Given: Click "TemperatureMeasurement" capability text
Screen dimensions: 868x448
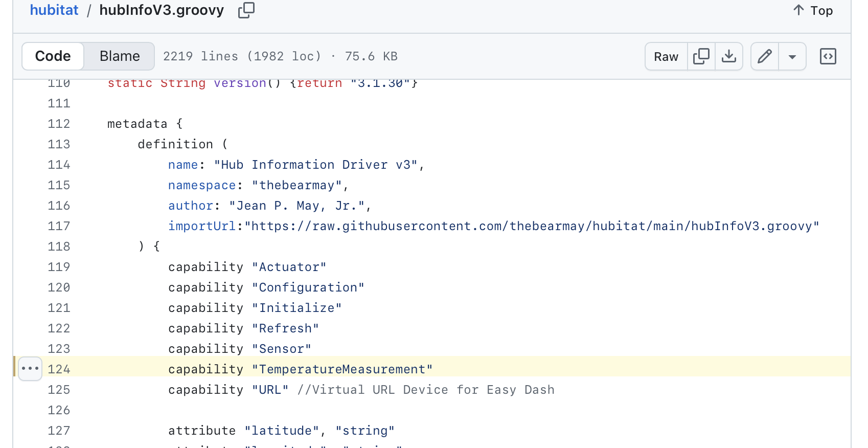Looking at the screenshot, I should (342, 369).
